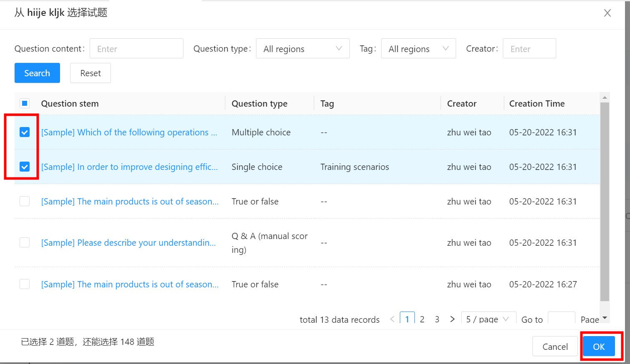Open '[Sample] The main products' link dated 16:31

tap(130, 201)
